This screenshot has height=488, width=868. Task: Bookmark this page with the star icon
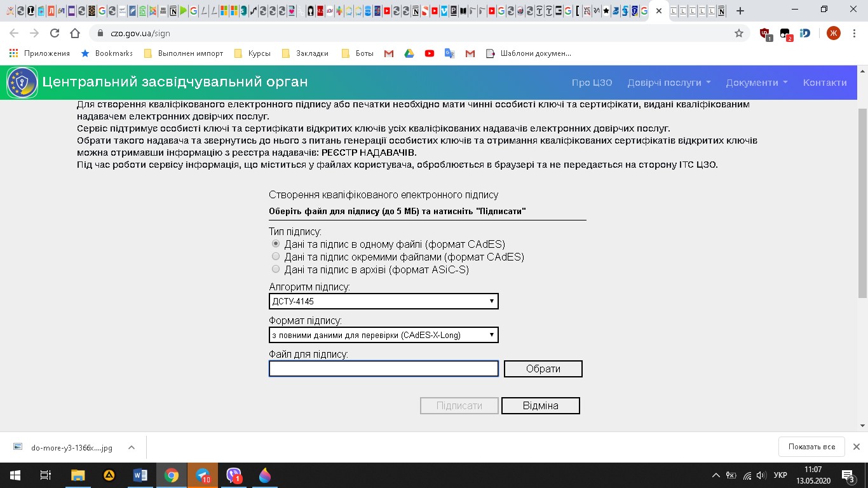pyautogui.click(x=738, y=33)
